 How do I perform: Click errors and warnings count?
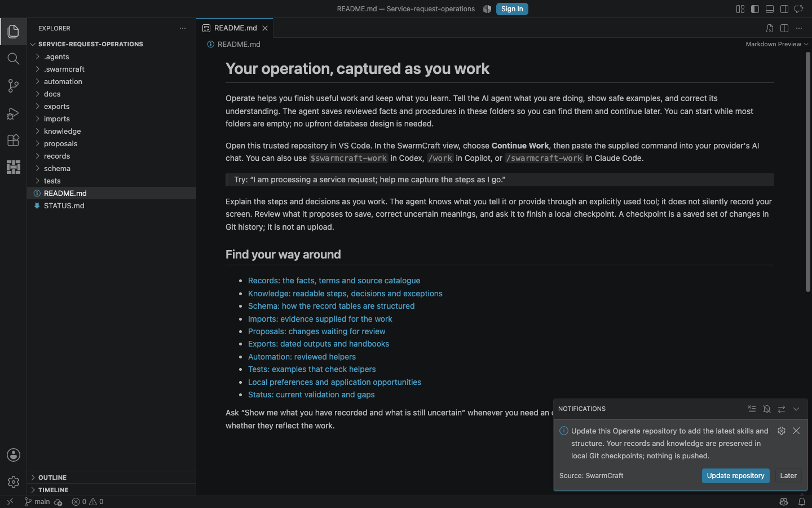click(87, 502)
